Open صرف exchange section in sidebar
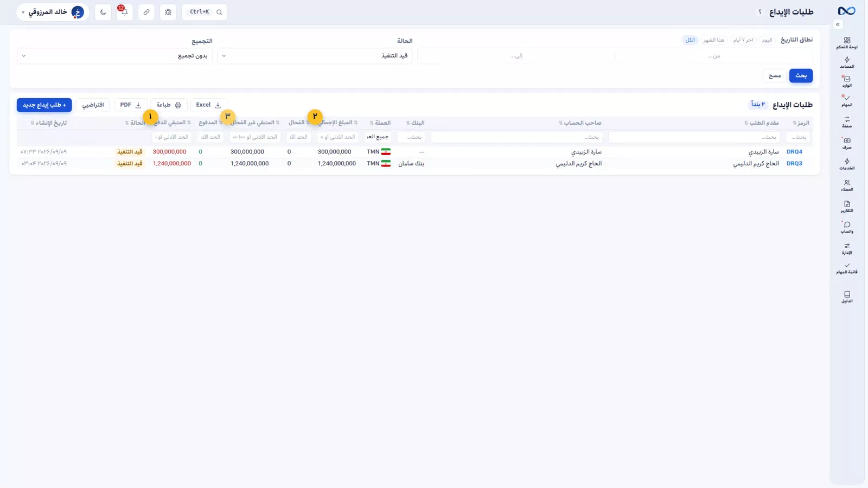The width and height of the screenshot is (868, 488). [x=847, y=143]
